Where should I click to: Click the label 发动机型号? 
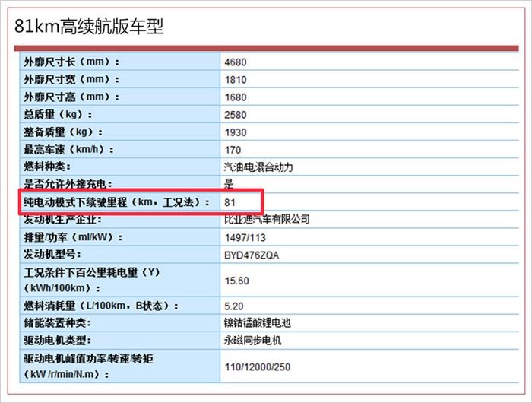tap(52, 254)
